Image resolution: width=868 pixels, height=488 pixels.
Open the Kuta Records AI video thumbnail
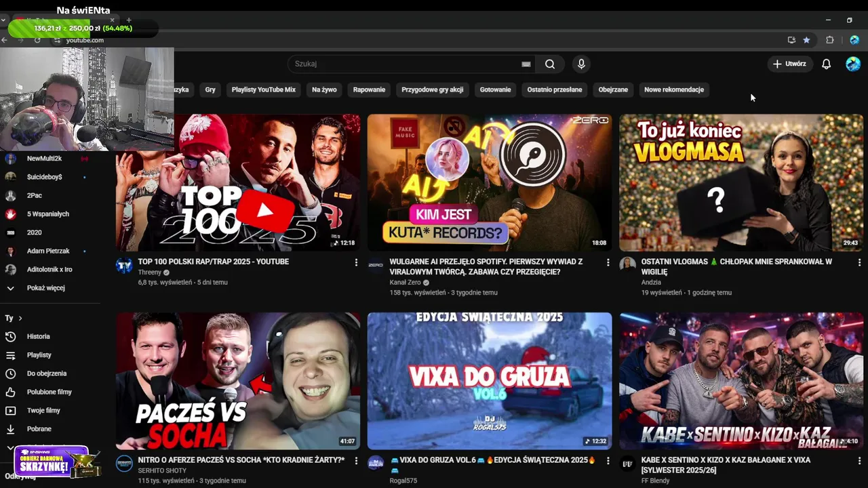pos(490,182)
